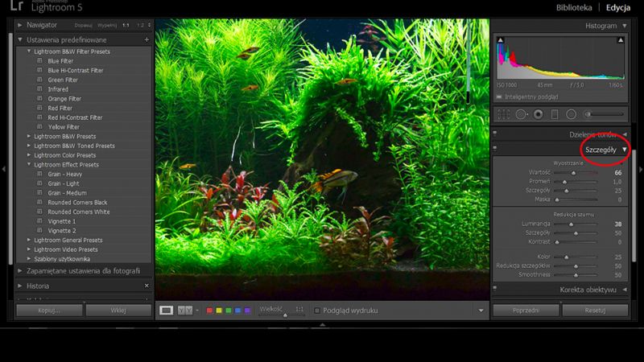Set Navigator zoom to Dopasuj
Screen dimensions: 644x362
click(x=84, y=25)
